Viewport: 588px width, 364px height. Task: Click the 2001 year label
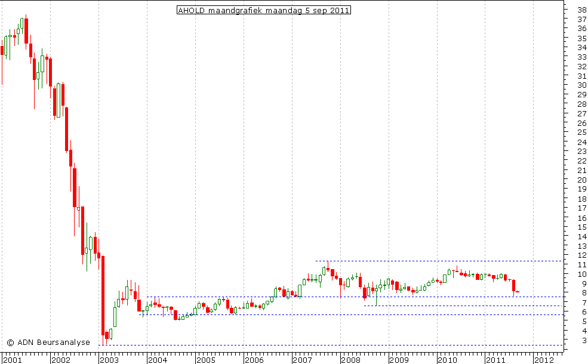[x=13, y=360]
